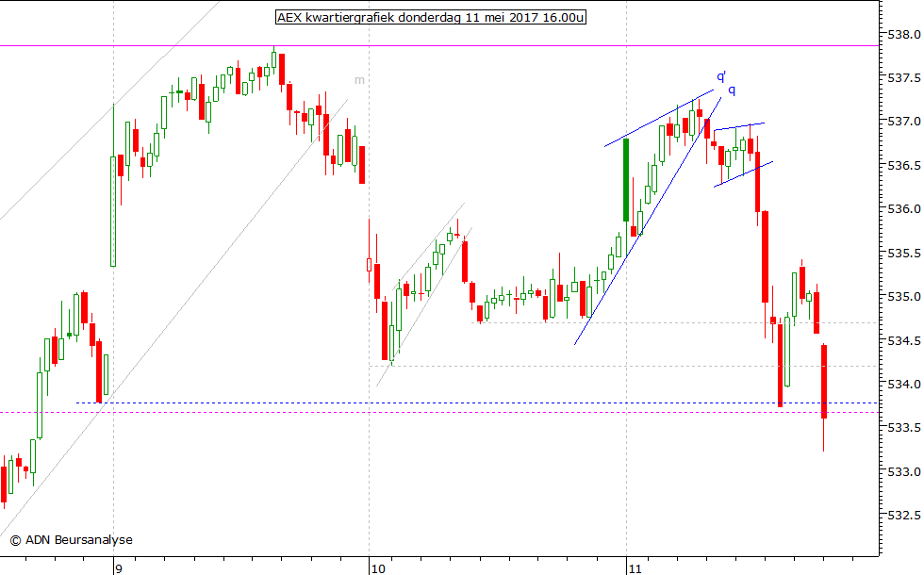Select the 537.0 price axis label

[x=904, y=122]
